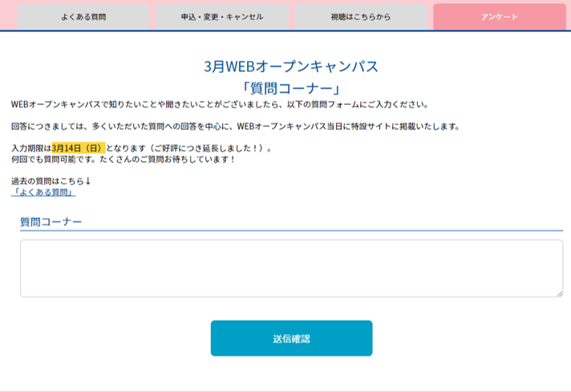This screenshot has width=571, height=392.
Task: Select the highlighted 3月14日（日） deadline
Action: pyautogui.click(x=78, y=148)
